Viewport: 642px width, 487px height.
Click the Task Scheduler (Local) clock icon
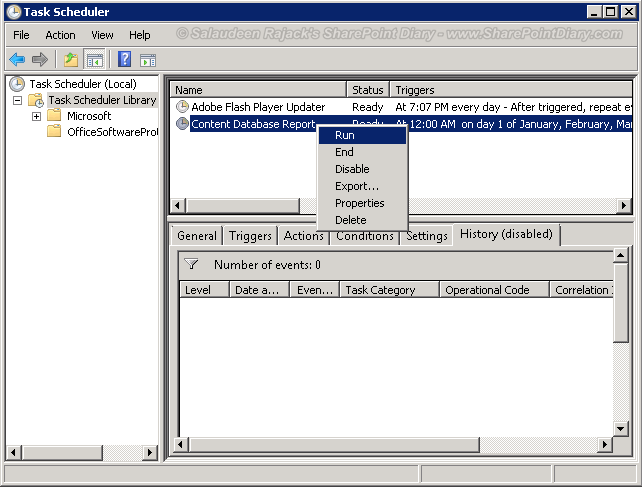[17, 84]
